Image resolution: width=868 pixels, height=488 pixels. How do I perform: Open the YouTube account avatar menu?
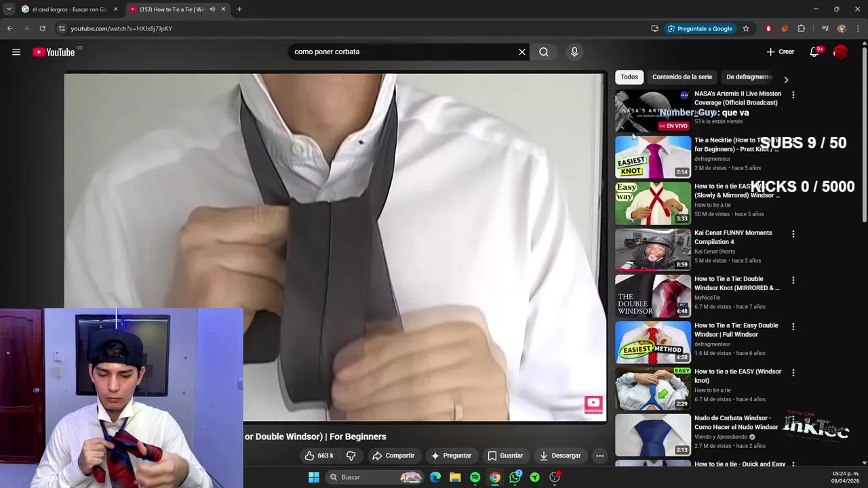pos(840,52)
